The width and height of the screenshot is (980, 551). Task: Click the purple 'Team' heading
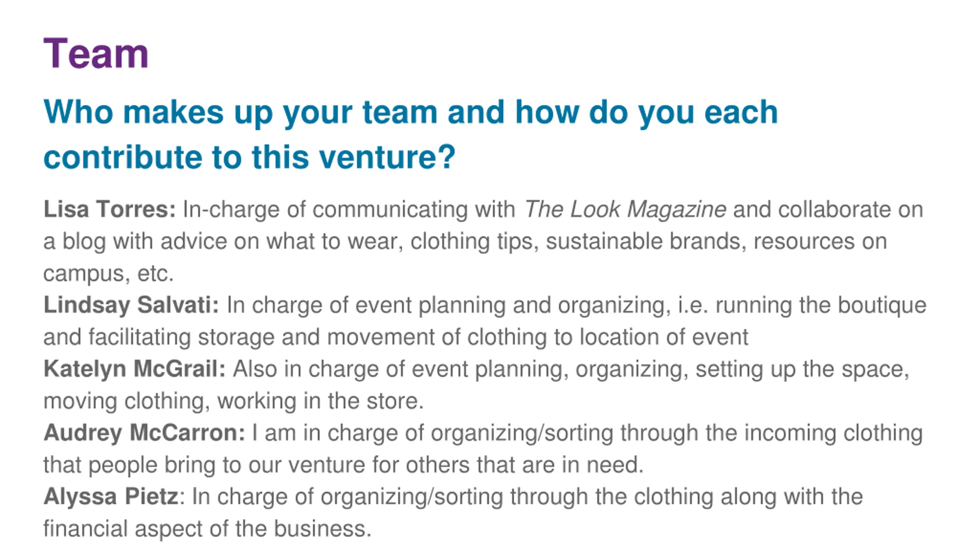[96, 54]
